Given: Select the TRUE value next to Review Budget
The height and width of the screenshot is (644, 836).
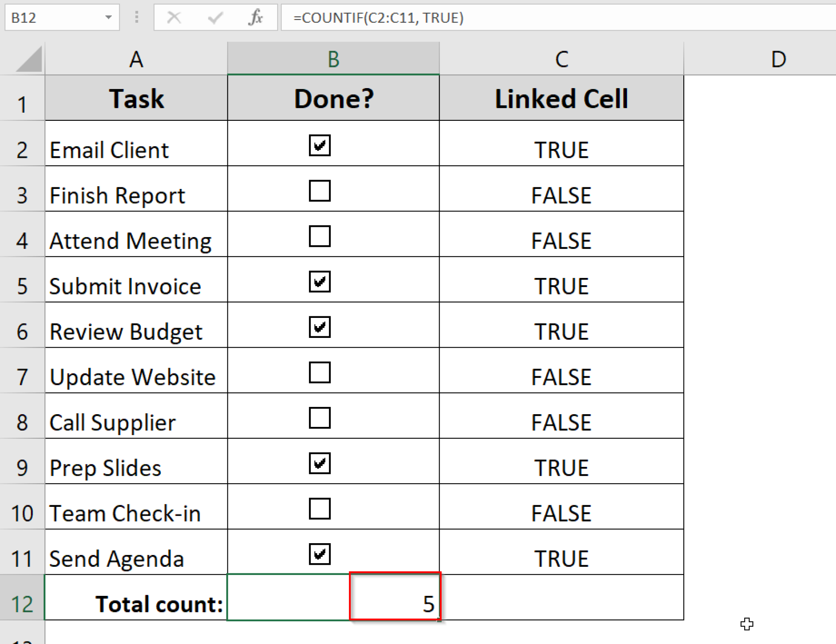Looking at the screenshot, I should [x=561, y=331].
